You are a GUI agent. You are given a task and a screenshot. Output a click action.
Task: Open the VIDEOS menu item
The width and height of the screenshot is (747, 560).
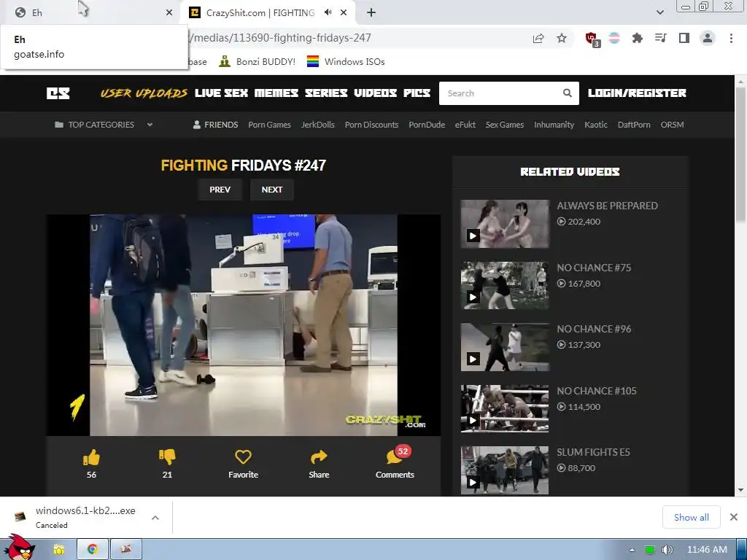(x=376, y=93)
